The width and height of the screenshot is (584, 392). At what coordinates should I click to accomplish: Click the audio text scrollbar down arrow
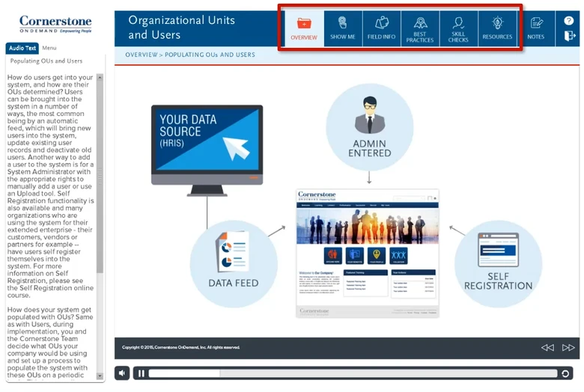[x=100, y=376]
